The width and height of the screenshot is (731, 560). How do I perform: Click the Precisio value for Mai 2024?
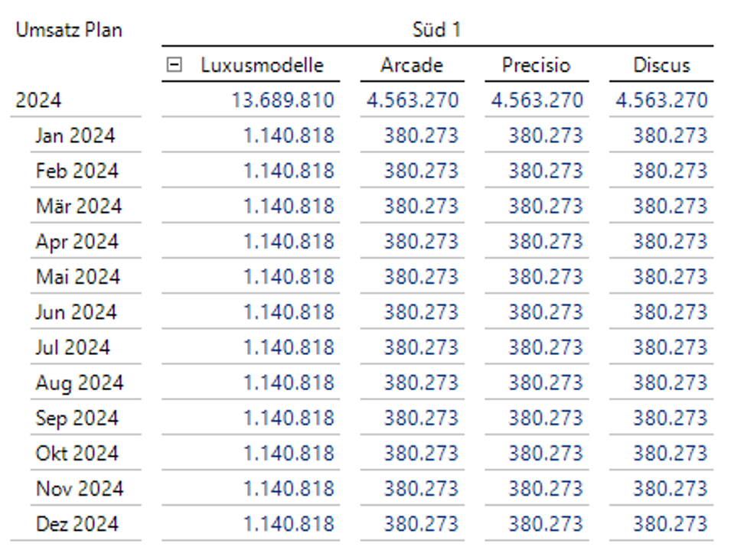click(545, 277)
